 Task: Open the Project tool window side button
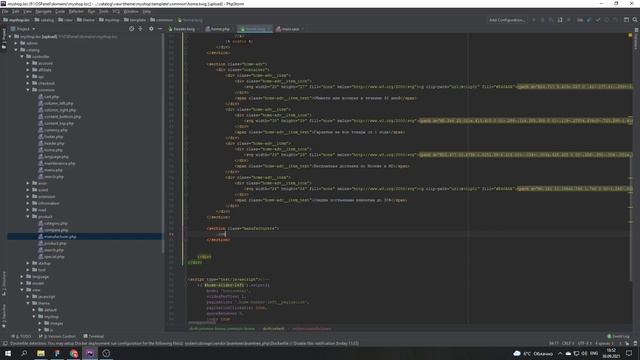[x=4, y=39]
